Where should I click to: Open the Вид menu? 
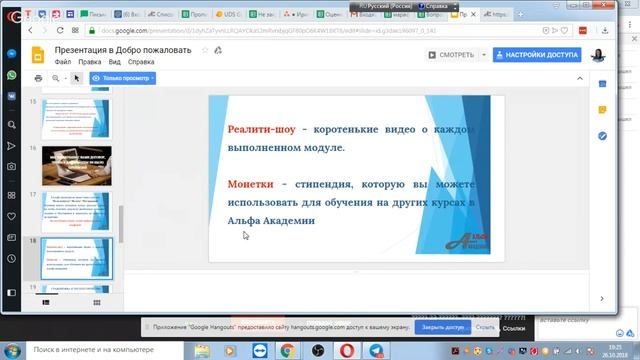pyautogui.click(x=114, y=62)
